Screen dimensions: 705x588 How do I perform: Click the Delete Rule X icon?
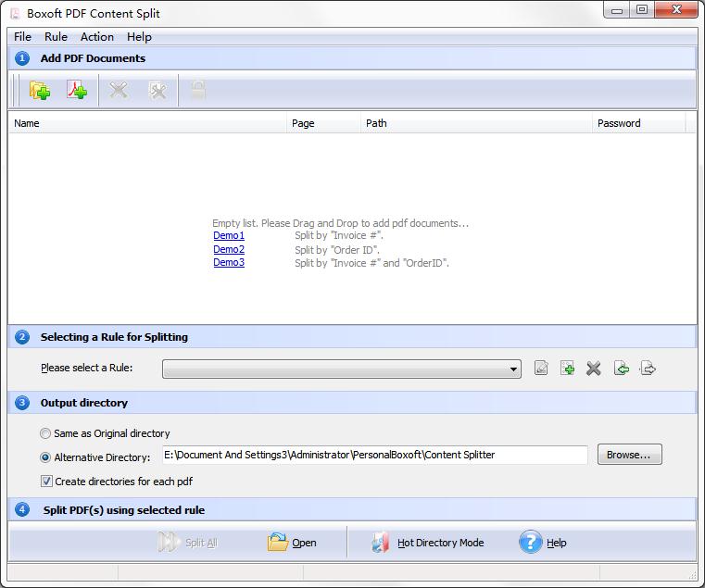point(594,369)
